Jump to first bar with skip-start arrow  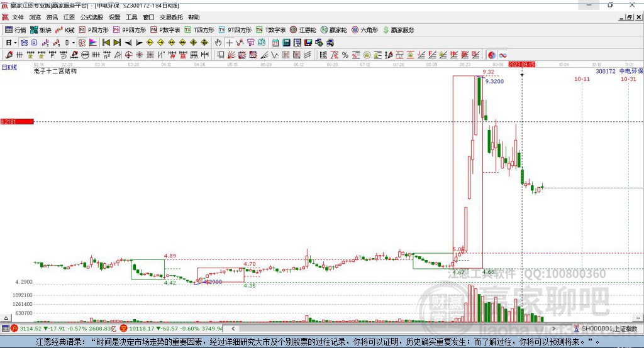106,43
